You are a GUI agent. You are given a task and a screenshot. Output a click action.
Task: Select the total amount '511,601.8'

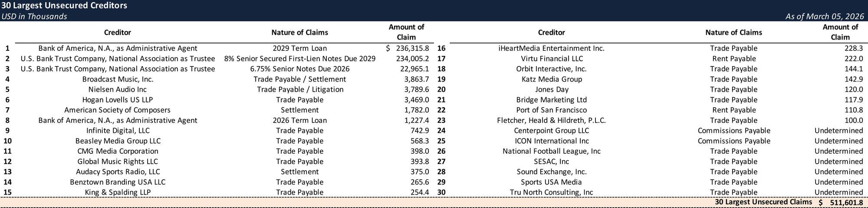pos(846,203)
